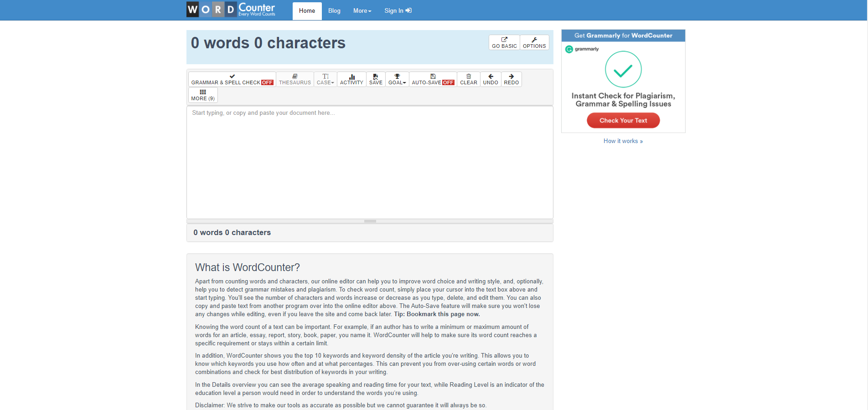Enable the Auto-Save toggle

click(433, 79)
